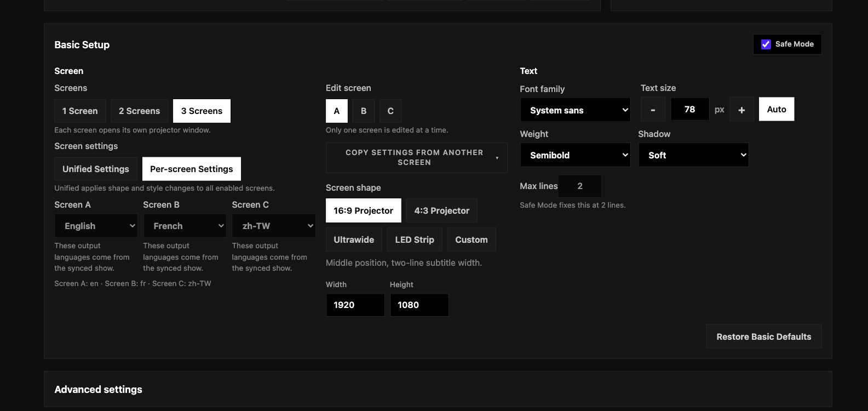868x411 pixels.
Task: Select the 2 Screens option
Action: tap(139, 111)
